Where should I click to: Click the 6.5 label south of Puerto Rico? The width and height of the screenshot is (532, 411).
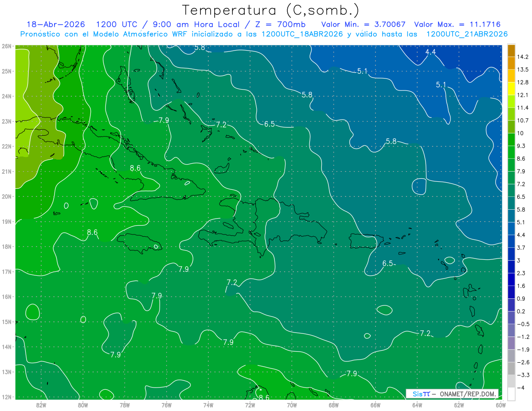point(388,263)
